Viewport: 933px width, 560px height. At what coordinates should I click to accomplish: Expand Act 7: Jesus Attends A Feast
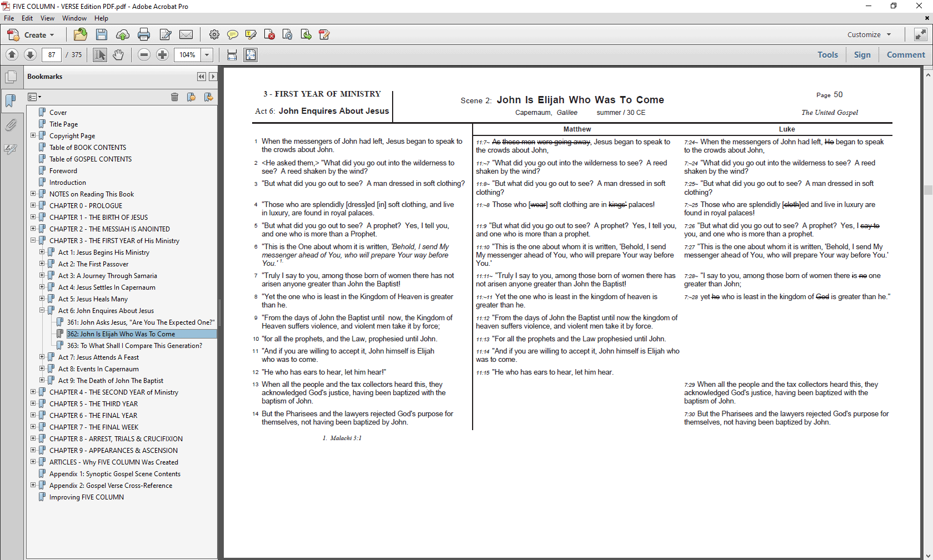pyautogui.click(x=42, y=357)
